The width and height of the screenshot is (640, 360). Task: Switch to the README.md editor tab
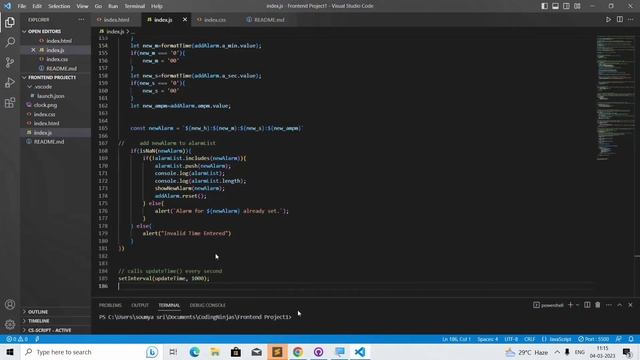pos(269,20)
